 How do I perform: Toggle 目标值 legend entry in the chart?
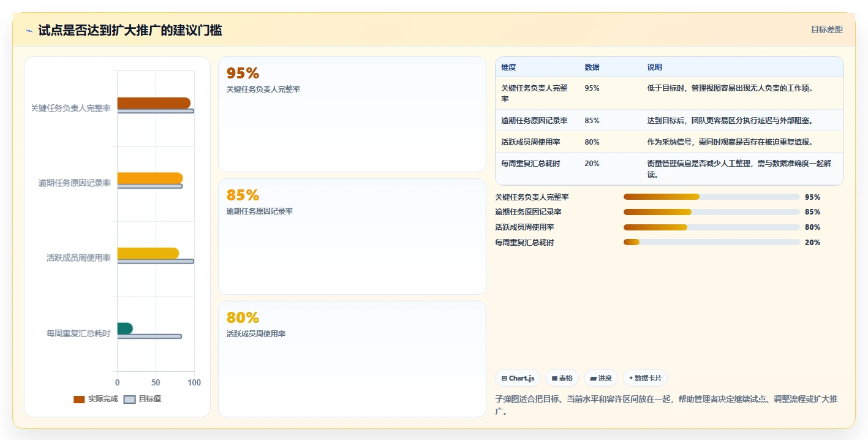(x=142, y=399)
